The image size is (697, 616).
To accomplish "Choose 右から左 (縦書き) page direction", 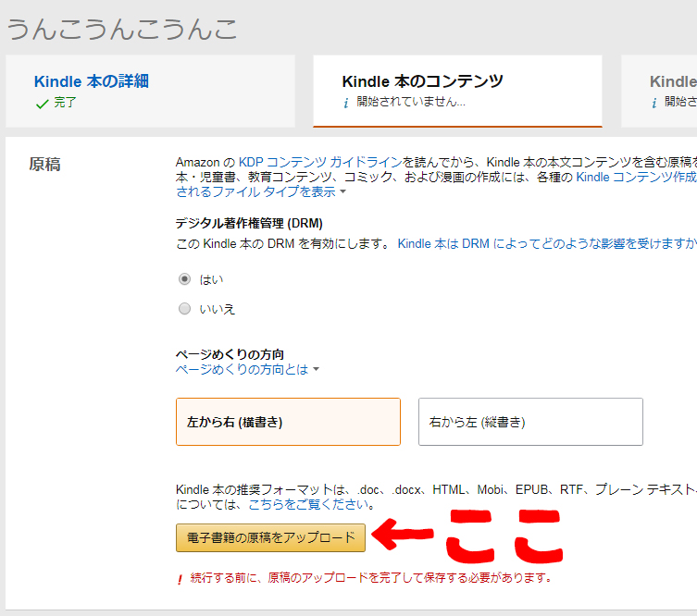I will tap(530, 422).
